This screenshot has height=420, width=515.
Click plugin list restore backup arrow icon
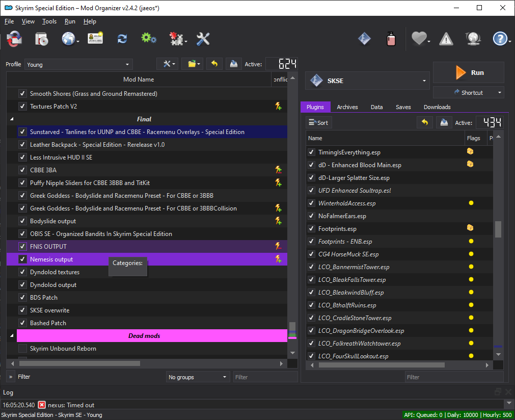(x=425, y=122)
